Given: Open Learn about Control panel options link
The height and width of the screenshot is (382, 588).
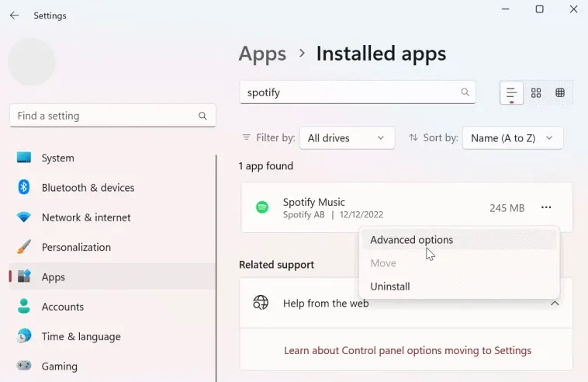Looking at the screenshot, I should 407,350.
